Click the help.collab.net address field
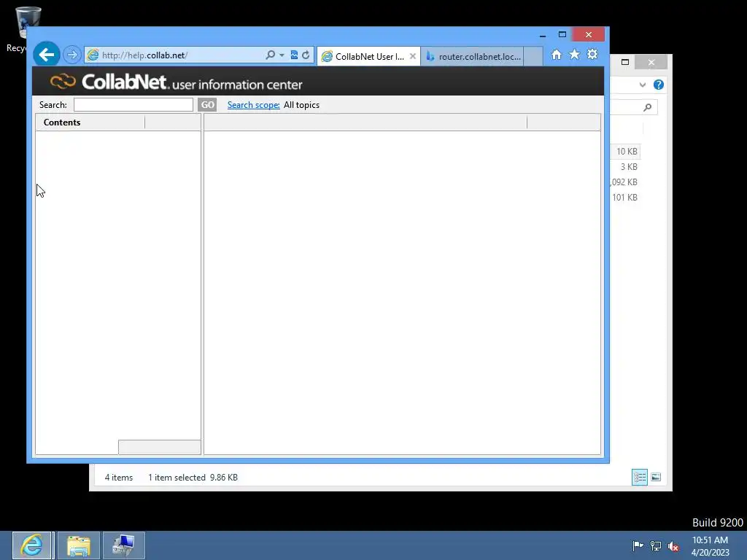 tap(174, 55)
